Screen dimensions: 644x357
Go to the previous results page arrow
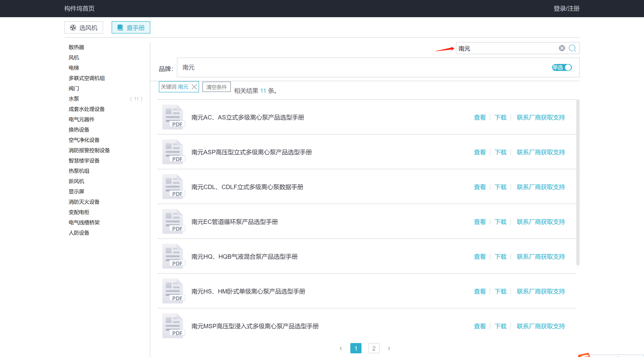[341, 348]
